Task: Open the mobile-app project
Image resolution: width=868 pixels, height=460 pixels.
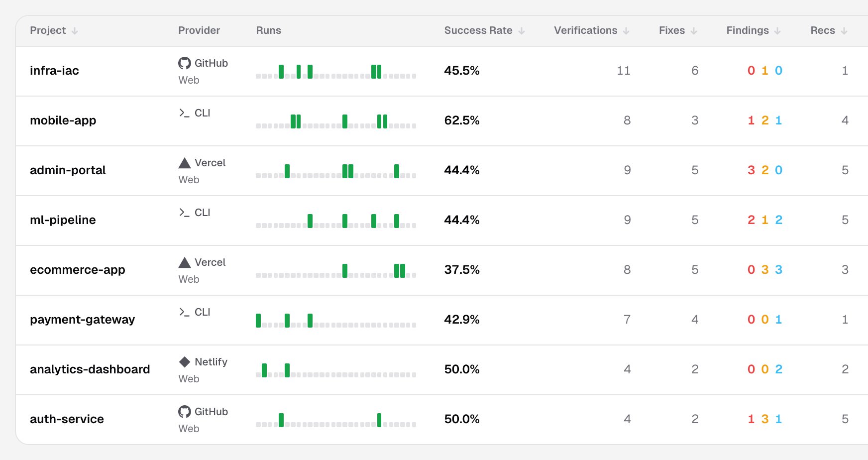Action: coord(63,120)
